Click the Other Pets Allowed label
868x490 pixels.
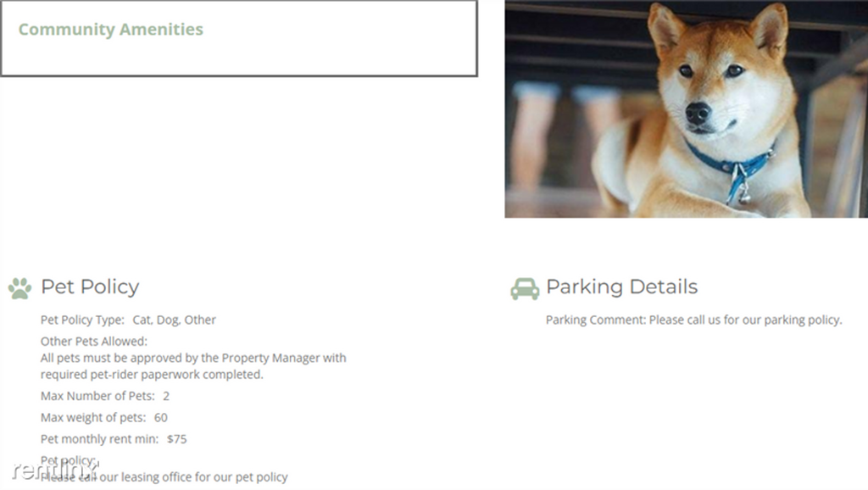point(93,341)
